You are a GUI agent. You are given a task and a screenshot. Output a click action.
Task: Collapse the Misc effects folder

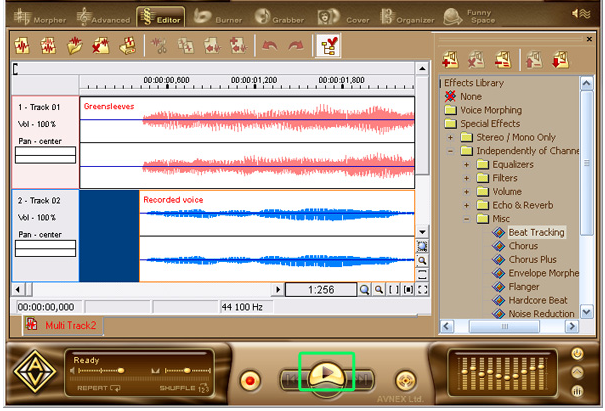click(x=466, y=219)
